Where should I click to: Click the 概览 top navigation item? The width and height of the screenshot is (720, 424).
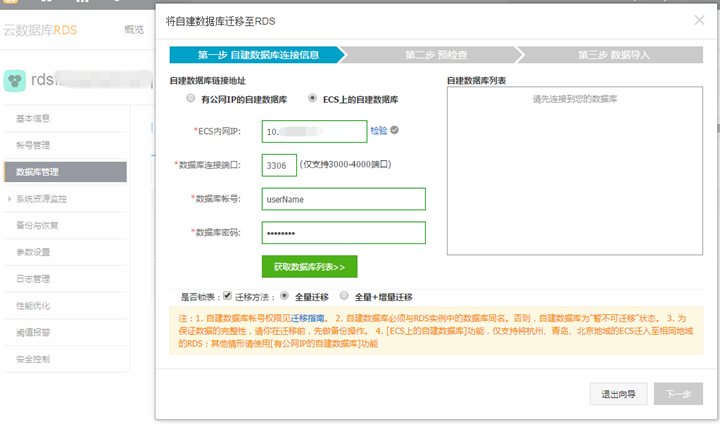point(134,30)
